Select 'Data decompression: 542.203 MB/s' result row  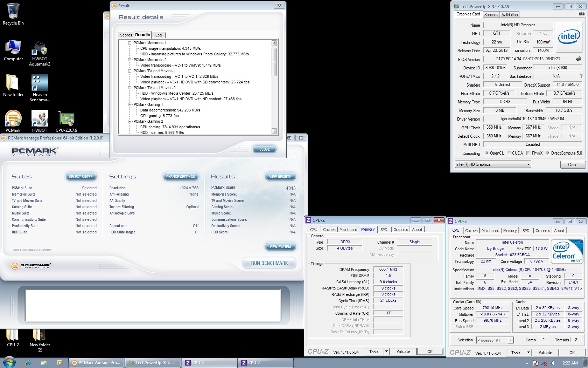click(170, 110)
